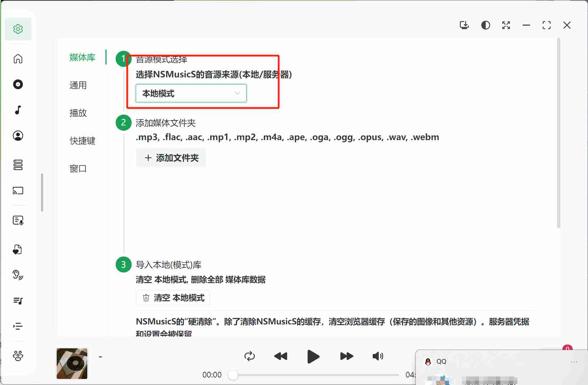Open the Albums vinyl disc icon
The width and height of the screenshot is (588, 385).
click(18, 84)
